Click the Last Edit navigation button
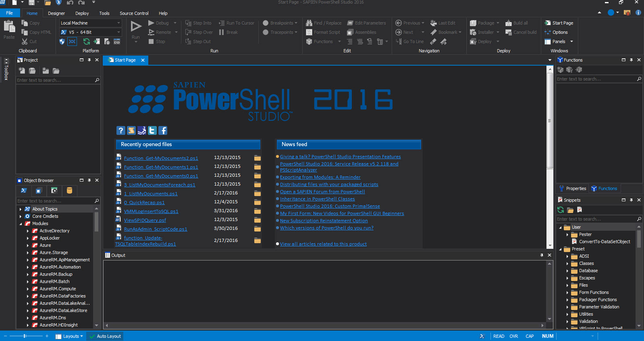 (443, 23)
